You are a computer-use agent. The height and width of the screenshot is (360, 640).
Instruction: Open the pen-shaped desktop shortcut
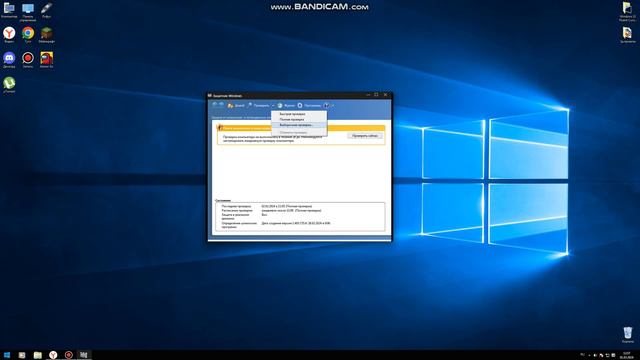click(x=46, y=10)
